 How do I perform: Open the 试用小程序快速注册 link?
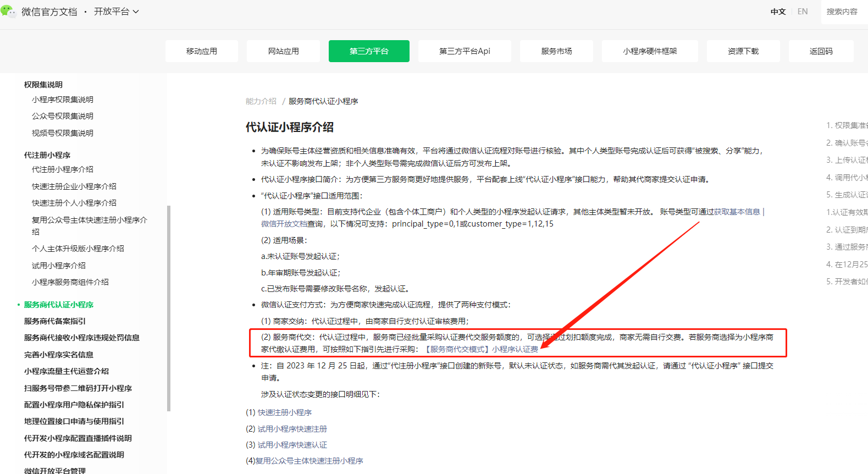point(292,429)
